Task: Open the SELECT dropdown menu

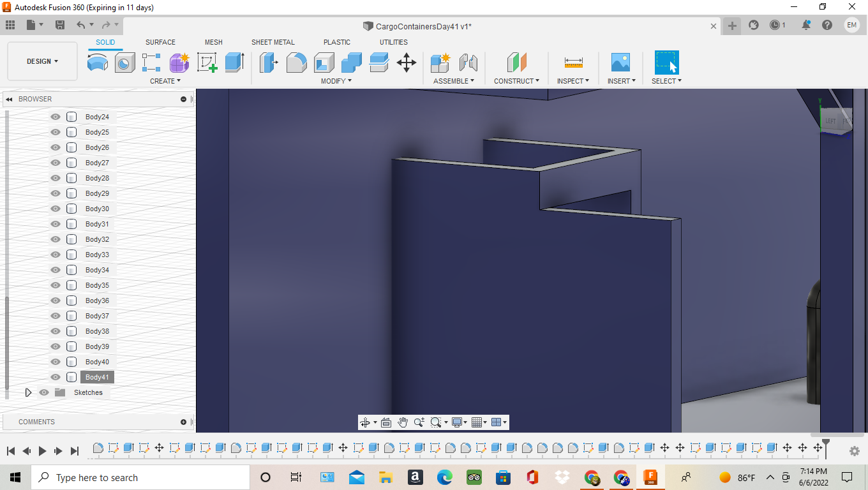Action: point(667,81)
